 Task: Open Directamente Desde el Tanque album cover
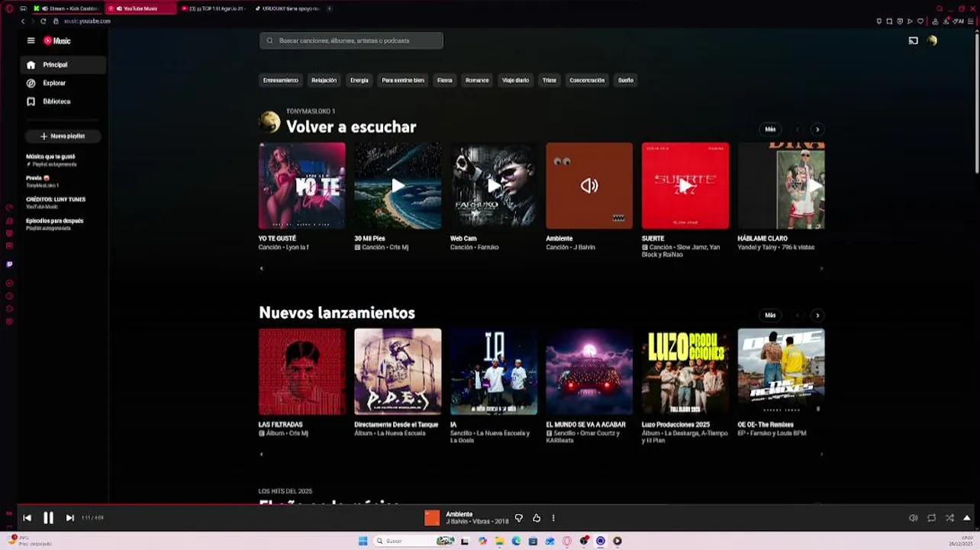398,372
